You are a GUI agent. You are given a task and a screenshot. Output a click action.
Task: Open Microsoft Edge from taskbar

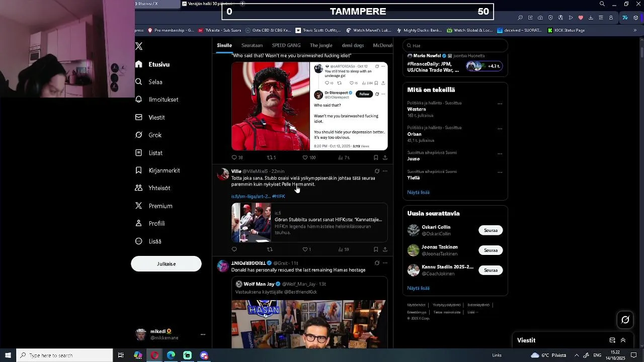[x=171, y=355]
